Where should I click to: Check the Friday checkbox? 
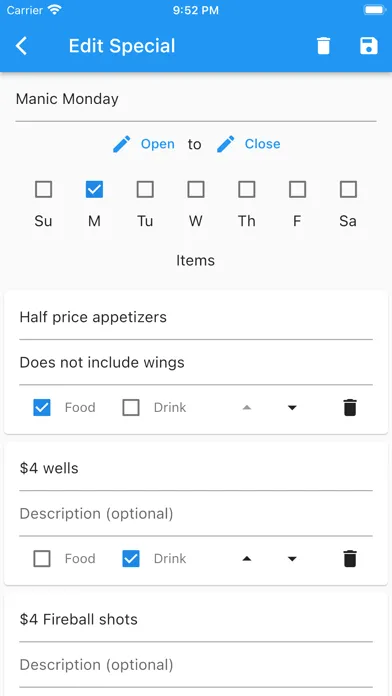tap(297, 190)
